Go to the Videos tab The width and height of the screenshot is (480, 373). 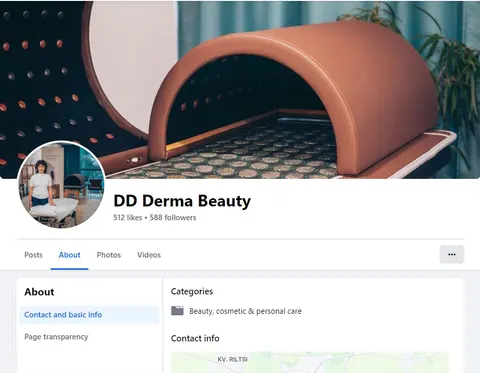(x=149, y=255)
